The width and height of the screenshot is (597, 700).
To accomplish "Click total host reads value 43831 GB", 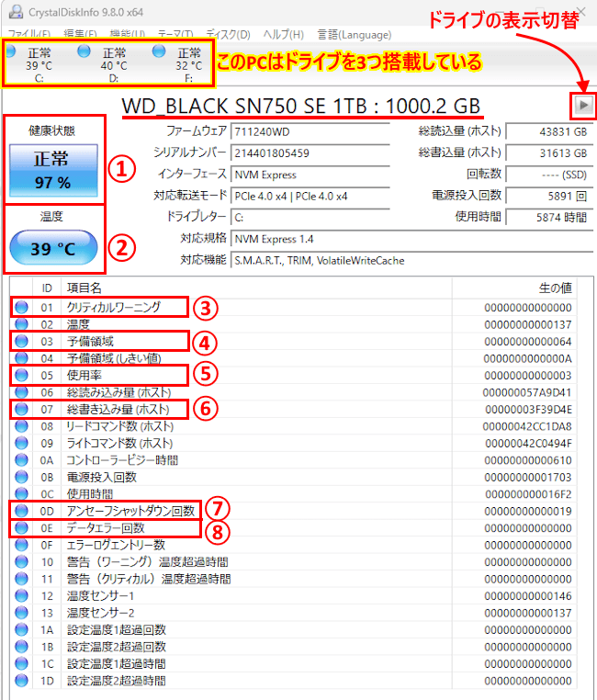I will [x=549, y=131].
